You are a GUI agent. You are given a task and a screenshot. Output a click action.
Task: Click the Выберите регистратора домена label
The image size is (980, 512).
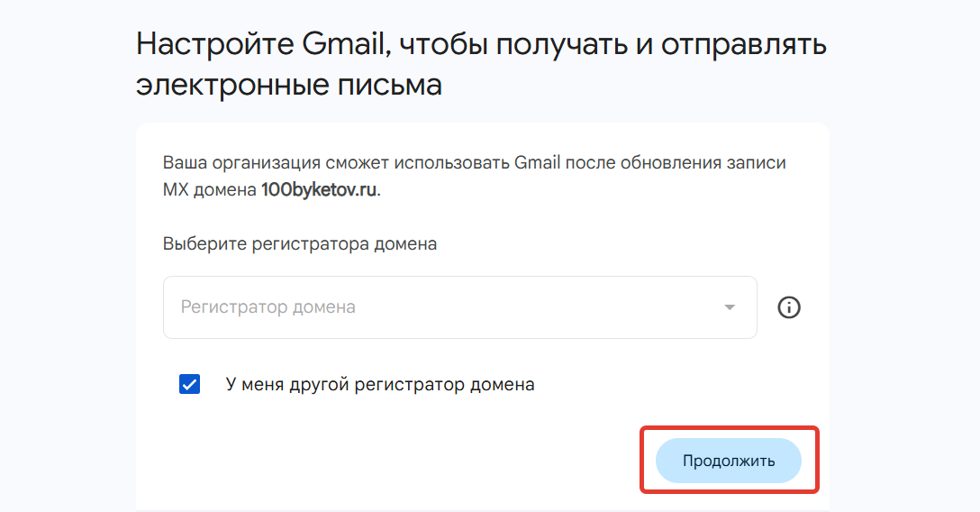click(x=300, y=243)
